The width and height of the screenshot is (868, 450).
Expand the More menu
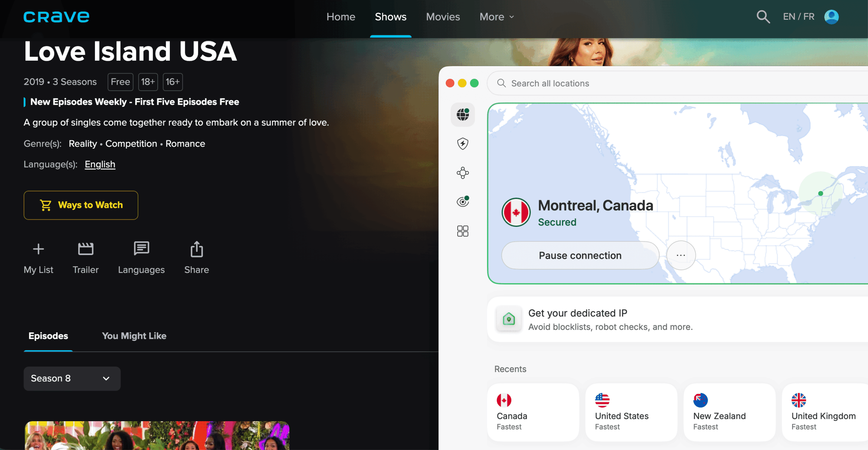coord(497,17)
